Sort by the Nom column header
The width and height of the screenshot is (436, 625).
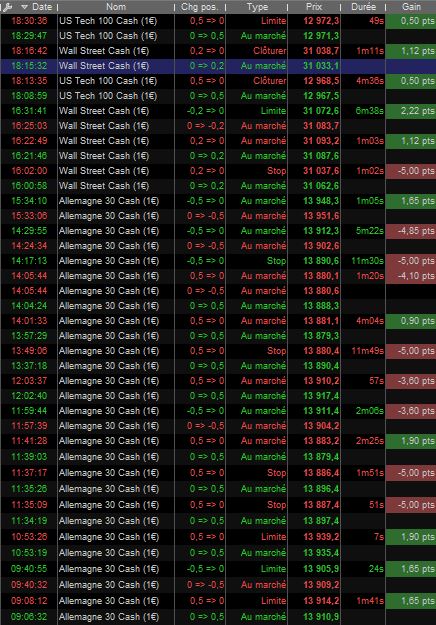pyautogui.click(x=116, y=7)
